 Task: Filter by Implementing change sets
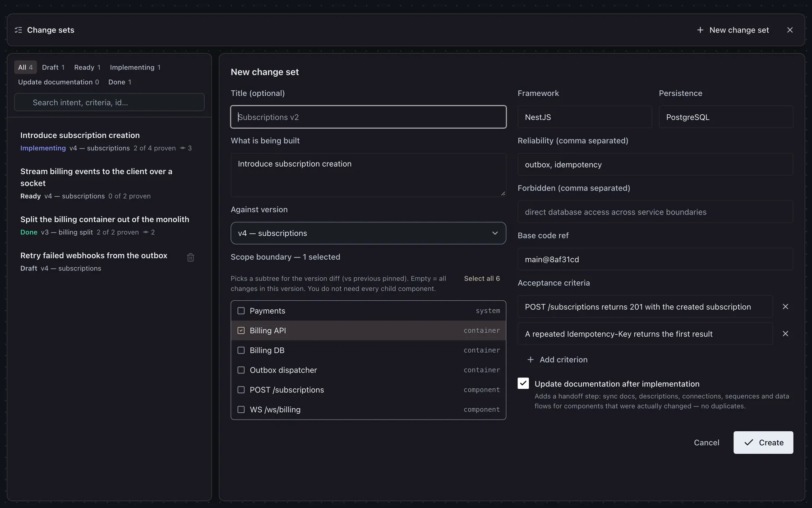tap(135, 67)
